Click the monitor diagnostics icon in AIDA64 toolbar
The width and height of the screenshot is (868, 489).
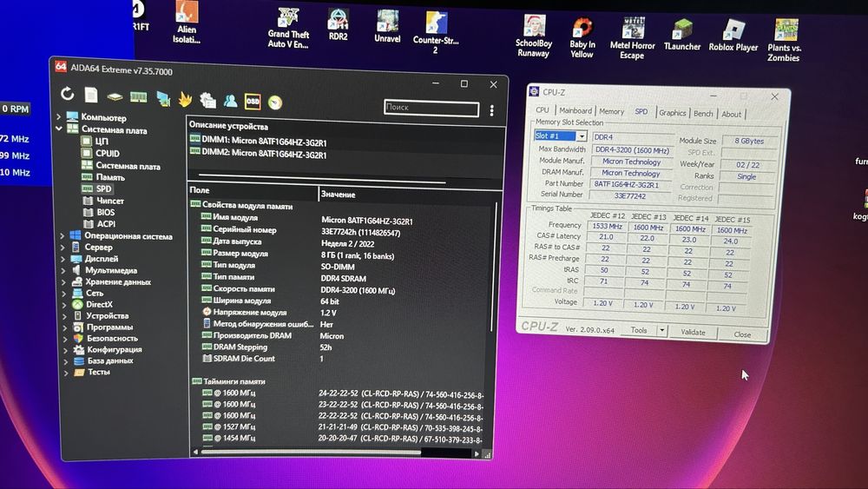click(x=163, y=98)
